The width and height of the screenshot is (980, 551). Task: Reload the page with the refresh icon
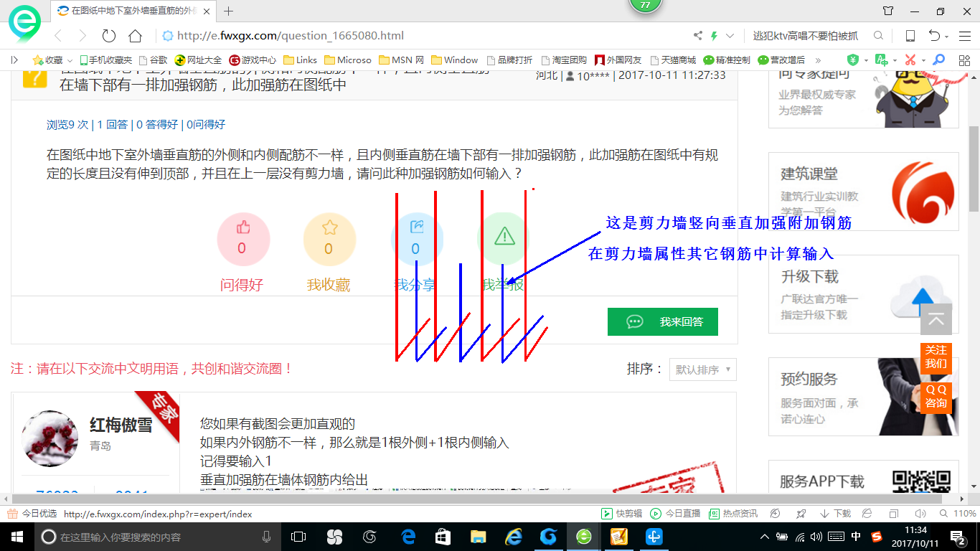click(x=109, y=36)
